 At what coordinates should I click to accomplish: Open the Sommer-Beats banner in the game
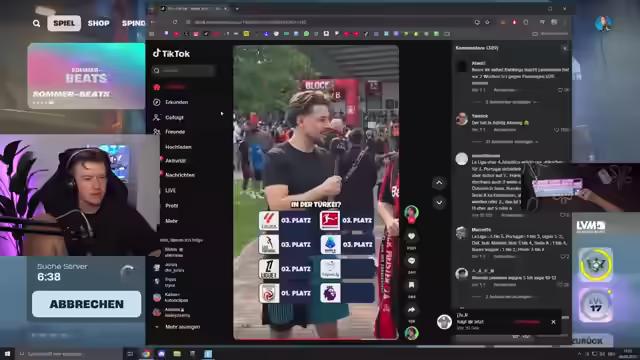click(86, 76)
